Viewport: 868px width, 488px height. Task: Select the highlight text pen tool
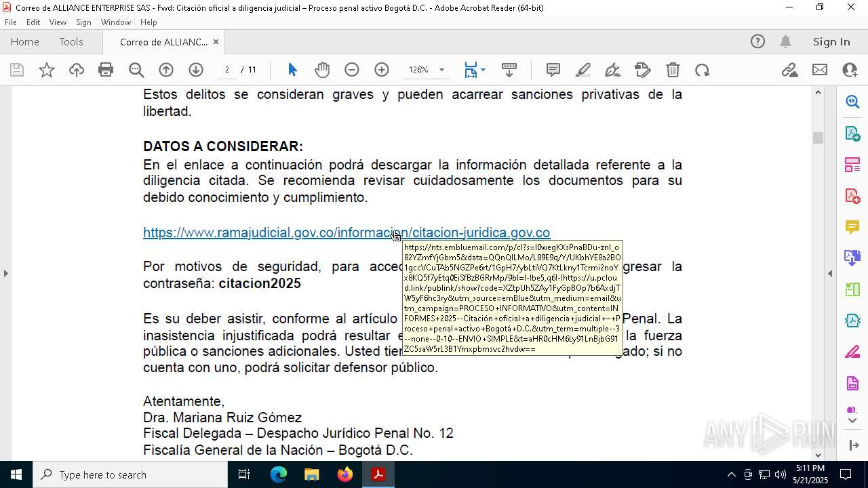[x=583, y=70]
